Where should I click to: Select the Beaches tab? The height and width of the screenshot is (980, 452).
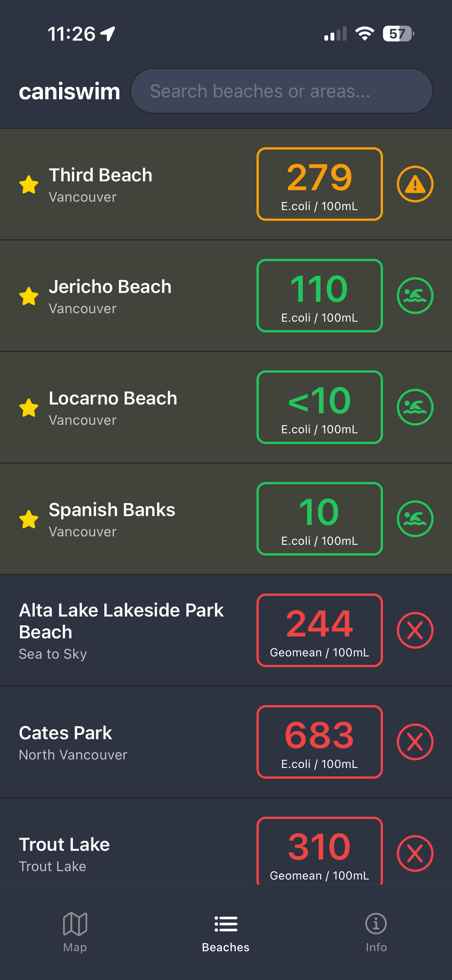point(226,932)
